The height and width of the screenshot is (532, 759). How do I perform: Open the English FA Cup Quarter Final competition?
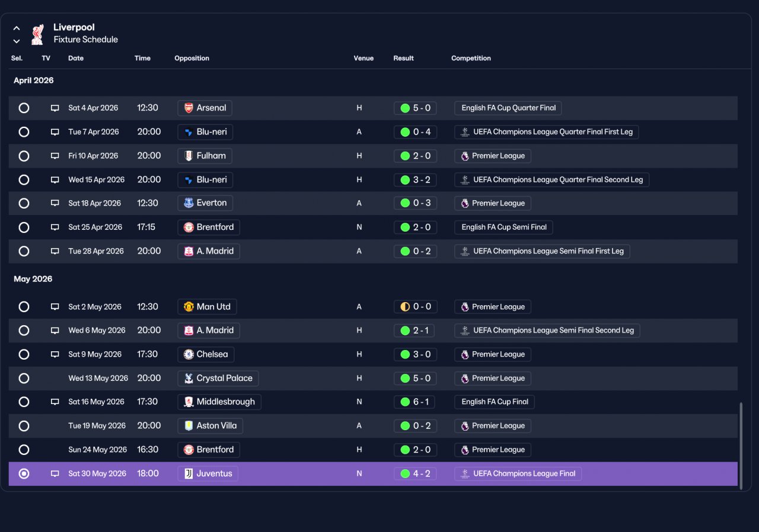[x=508, y=108]
